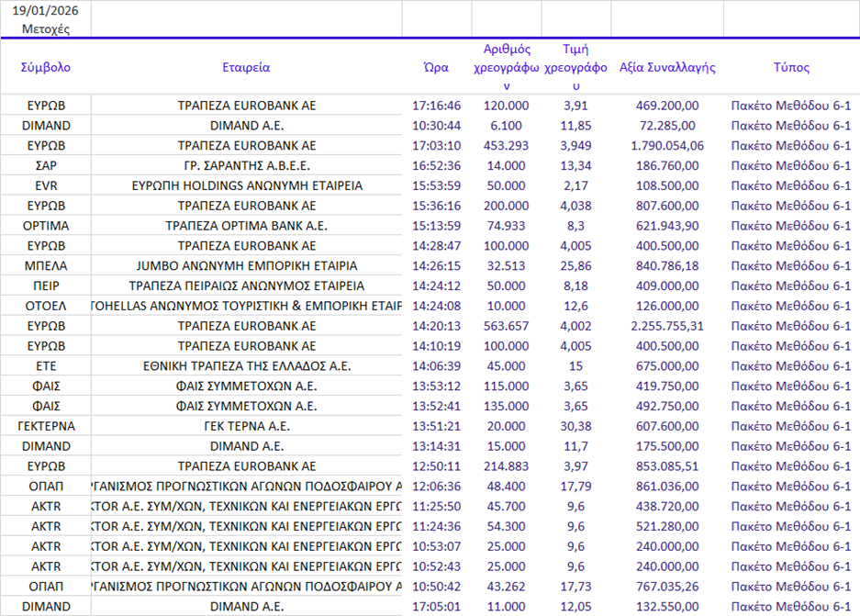860x616 pixels.
Task: Select value cell 132.550,00
Action: (x=667, y=607)
